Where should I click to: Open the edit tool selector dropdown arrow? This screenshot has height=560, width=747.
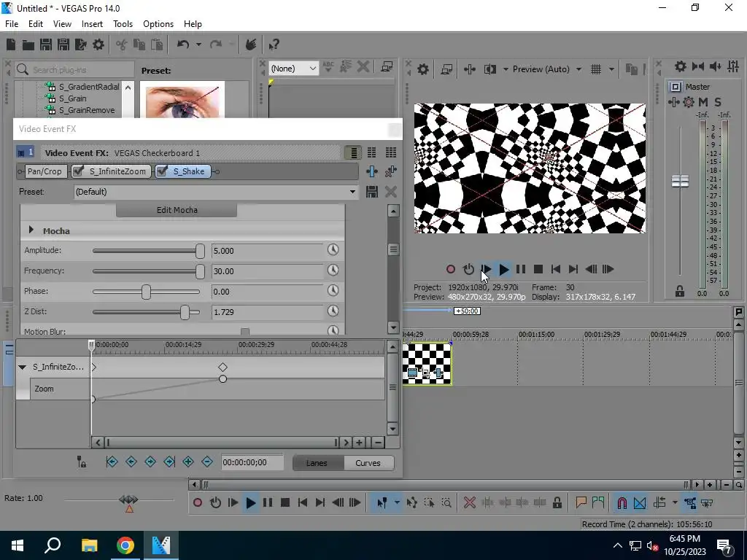[x=397, y=503]
